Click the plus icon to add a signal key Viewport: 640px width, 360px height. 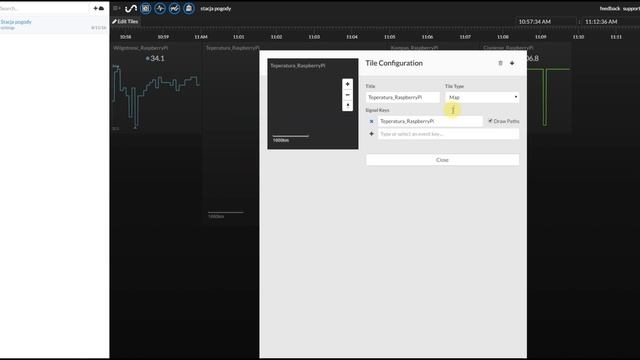pos(371,134)
